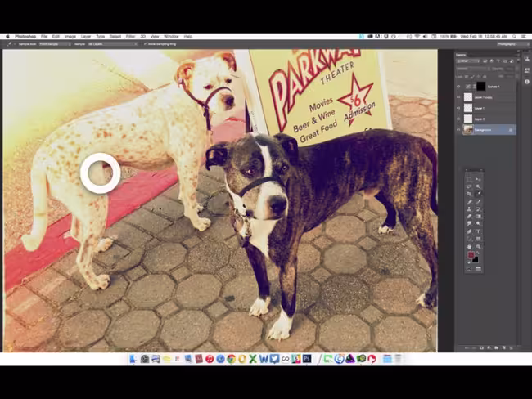Open the Sample Size dropdown
This screenshot has height=399, width=532.
56,44
